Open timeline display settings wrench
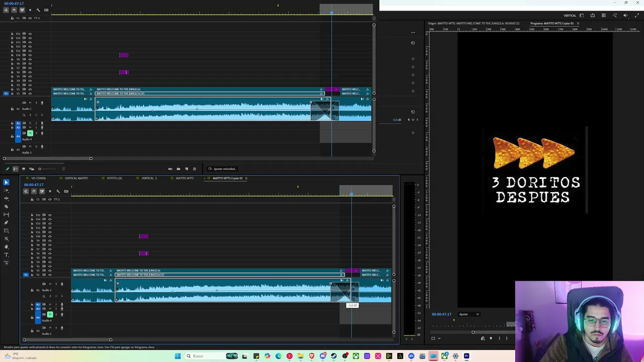Screen dimensions: 644x362 (x=58, y=191)
